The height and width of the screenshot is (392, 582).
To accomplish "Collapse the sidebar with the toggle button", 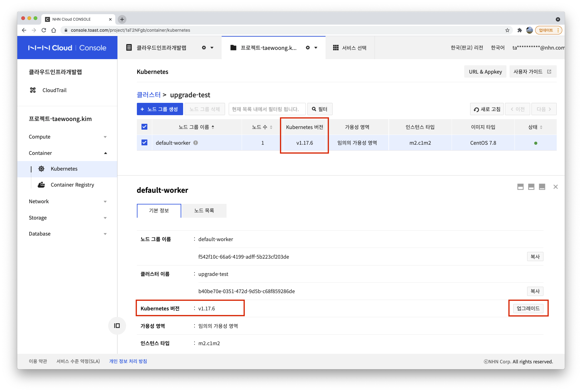I will 117,326.
